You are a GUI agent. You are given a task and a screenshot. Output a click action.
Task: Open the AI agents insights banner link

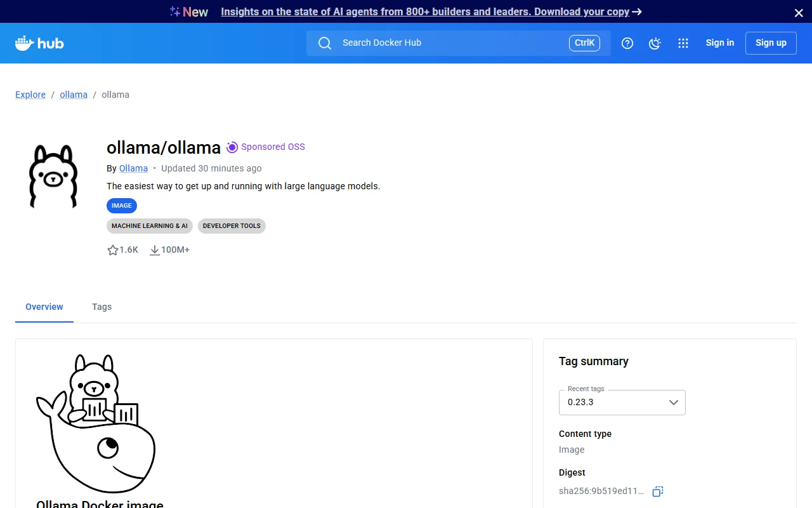pyautogui.click(x=425, y=11)
